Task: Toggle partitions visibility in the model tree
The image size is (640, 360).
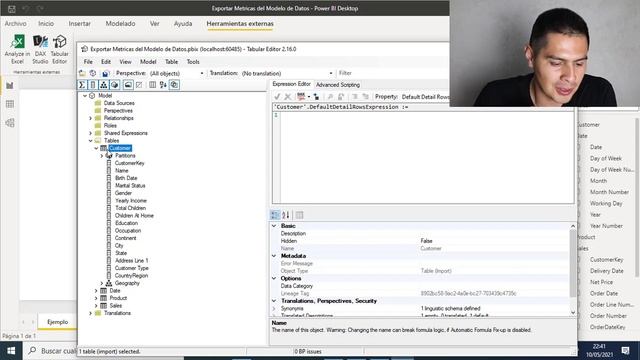Action: tap(115, 85)
